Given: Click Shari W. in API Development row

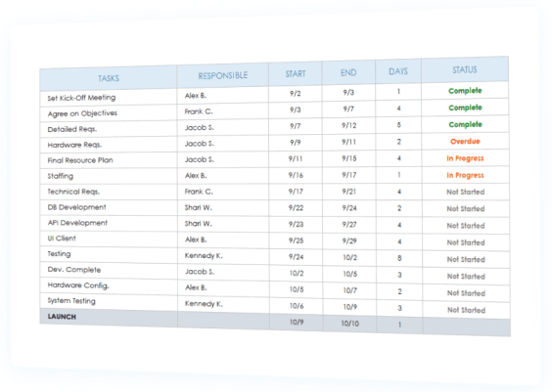Looking at the screenshot, I should pos(199,224).
